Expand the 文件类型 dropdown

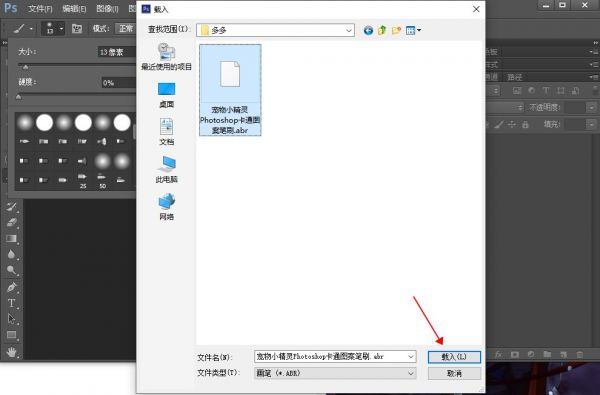(411, 373)
